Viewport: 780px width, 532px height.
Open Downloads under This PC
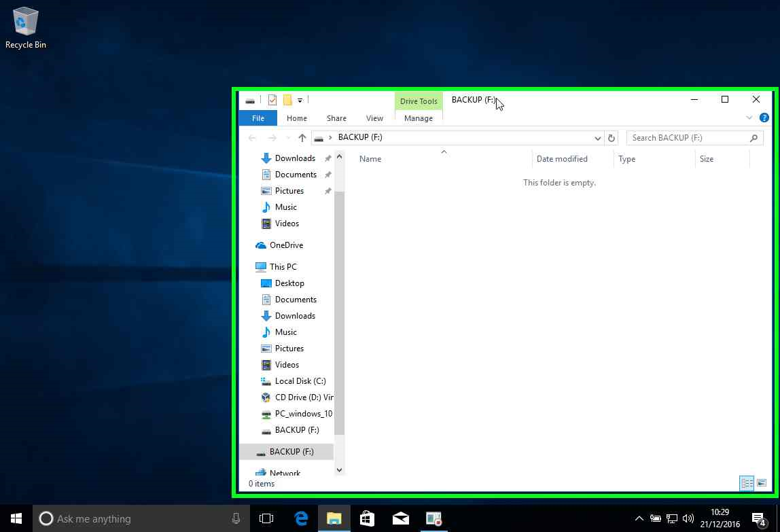click(x=295, y=316)
